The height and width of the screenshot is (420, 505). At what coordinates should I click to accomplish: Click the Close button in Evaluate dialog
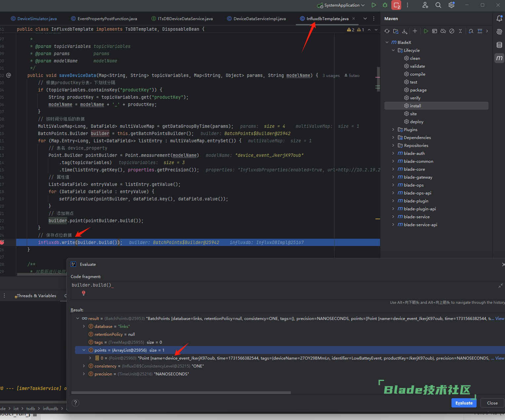(492, 403)
